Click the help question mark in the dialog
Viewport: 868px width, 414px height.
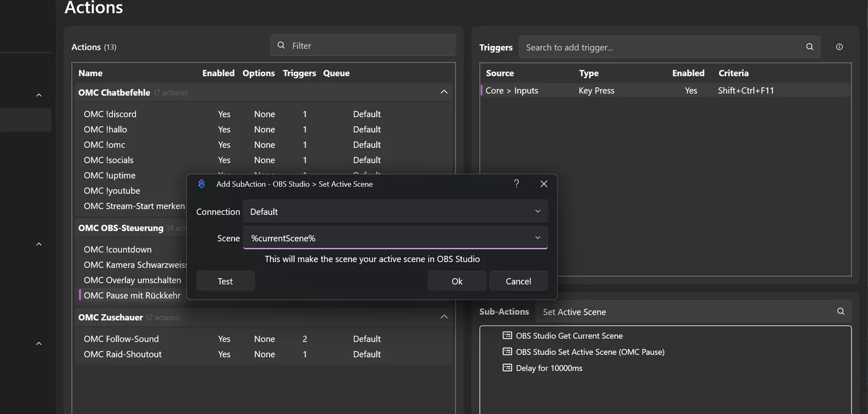pos(516,184)
